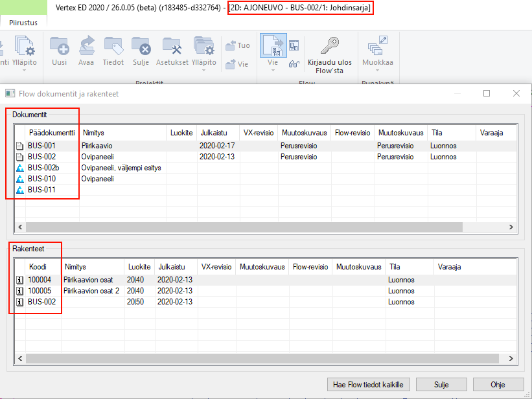Image resolution: width=532 pixels, height=399 pixels.
Task: Expand the project Ylläpito dropdown
Action: point(204,71)
